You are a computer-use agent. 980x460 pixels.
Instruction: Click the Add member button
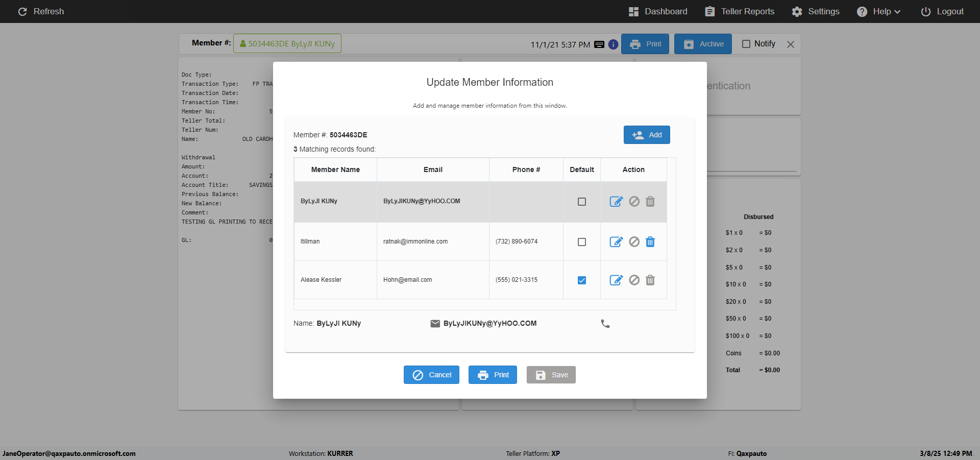tap(647, 135)
